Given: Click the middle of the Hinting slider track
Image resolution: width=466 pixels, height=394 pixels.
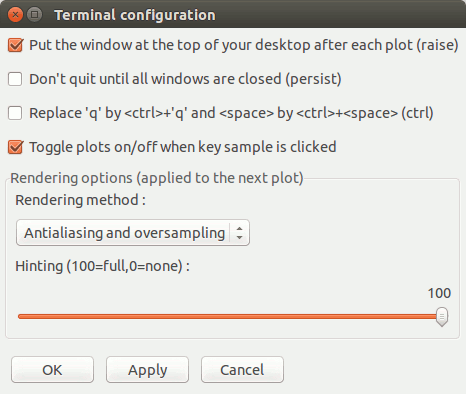Looking at the screenshot, I should coord(232,316).
